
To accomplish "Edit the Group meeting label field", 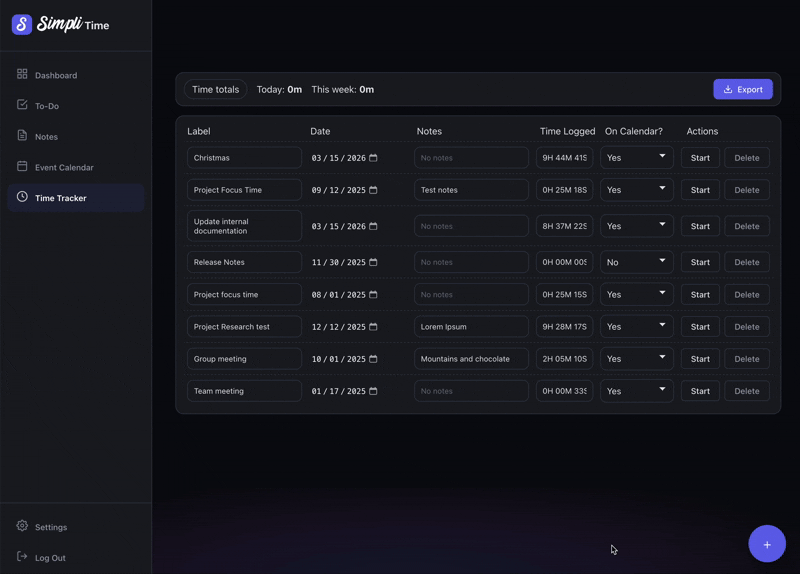I will (244, 359).
